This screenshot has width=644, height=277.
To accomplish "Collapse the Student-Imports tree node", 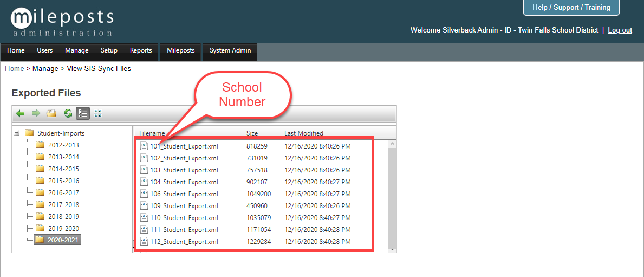I will (16, 133).
